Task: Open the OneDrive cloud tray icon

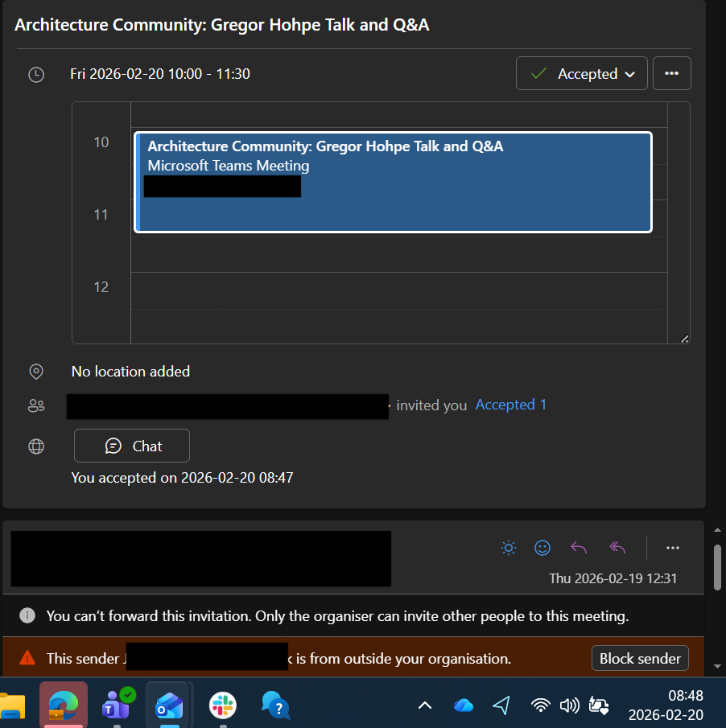Action: [x=464, y=705]
